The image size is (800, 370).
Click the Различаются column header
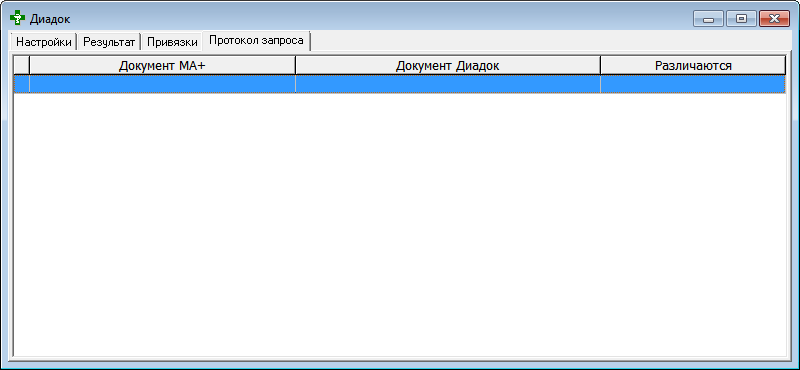tap(693, 65)
